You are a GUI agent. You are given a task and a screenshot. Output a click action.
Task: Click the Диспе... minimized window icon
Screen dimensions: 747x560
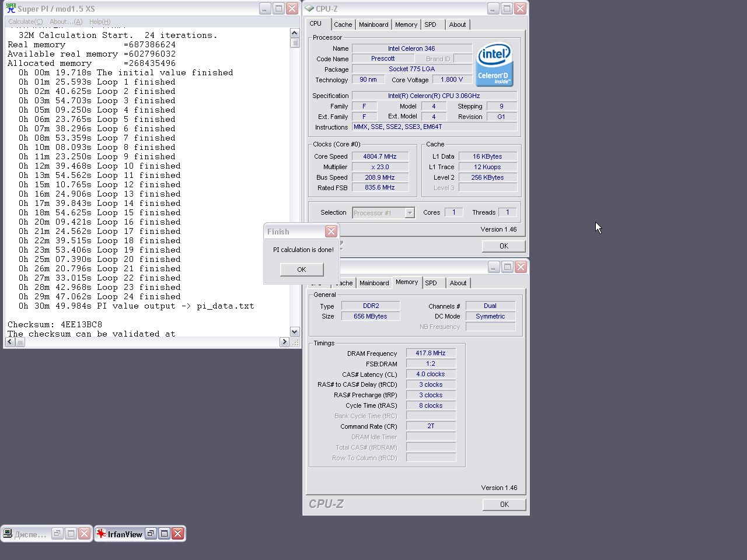tap(8, 533)
